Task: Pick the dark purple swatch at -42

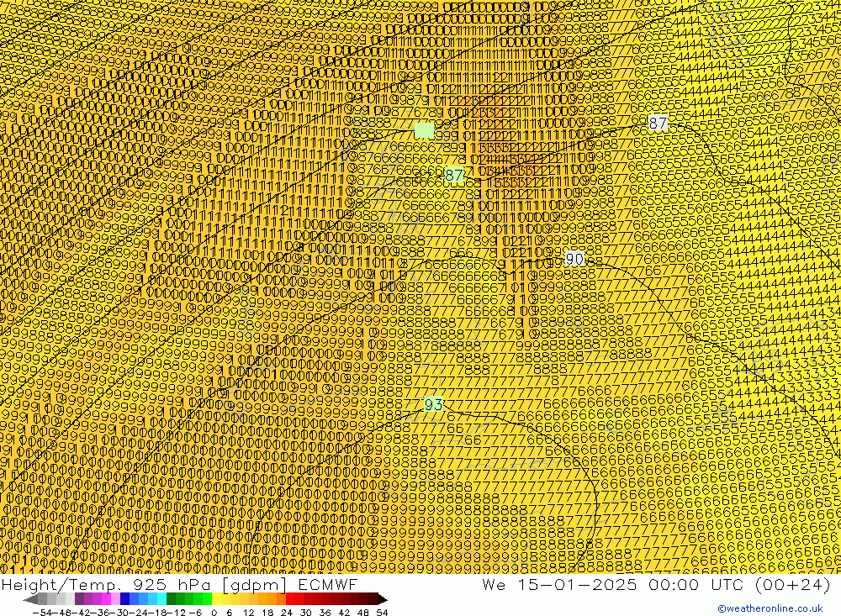Action: coord(79,599)
